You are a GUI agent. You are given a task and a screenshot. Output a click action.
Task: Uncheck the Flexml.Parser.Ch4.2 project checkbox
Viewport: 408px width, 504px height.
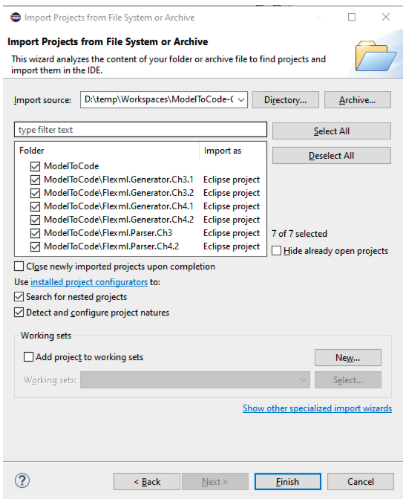[35, 247]
